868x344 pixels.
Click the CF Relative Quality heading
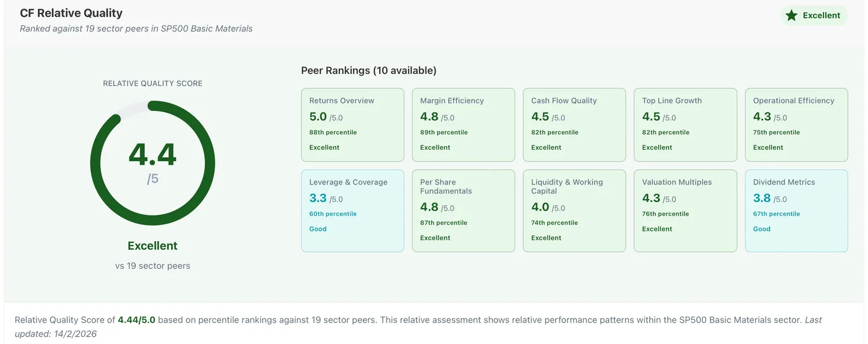click(x=71, y=13)
